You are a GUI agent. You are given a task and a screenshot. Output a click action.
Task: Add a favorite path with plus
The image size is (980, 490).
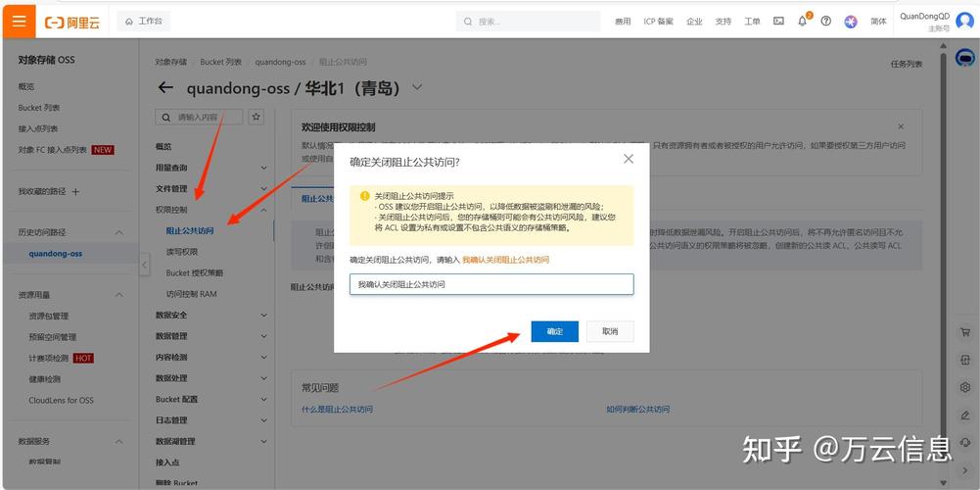[75, 191]
